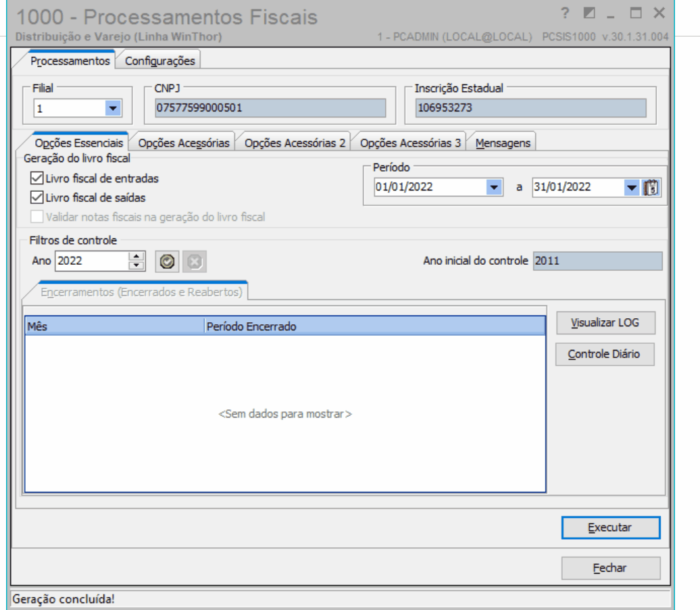
Task: Decrease the Ano value with down arrow
Action: pyautogui.click(x=136, y=265)
